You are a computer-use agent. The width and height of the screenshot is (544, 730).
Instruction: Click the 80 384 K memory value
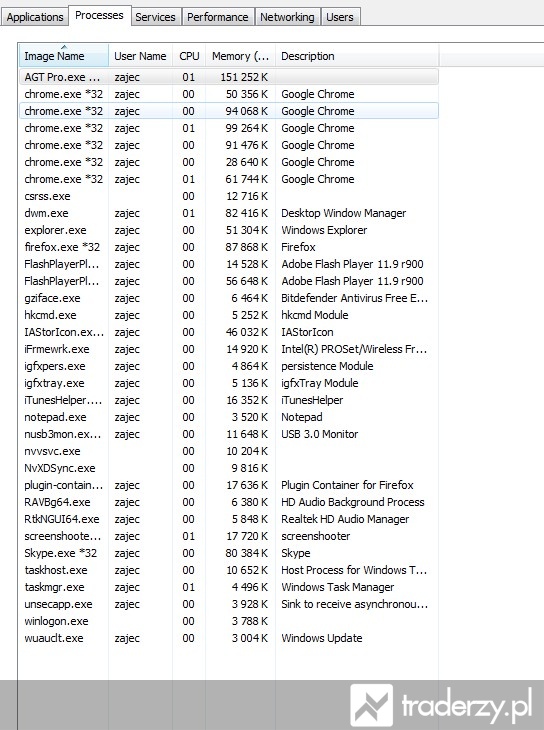[247, 553]
